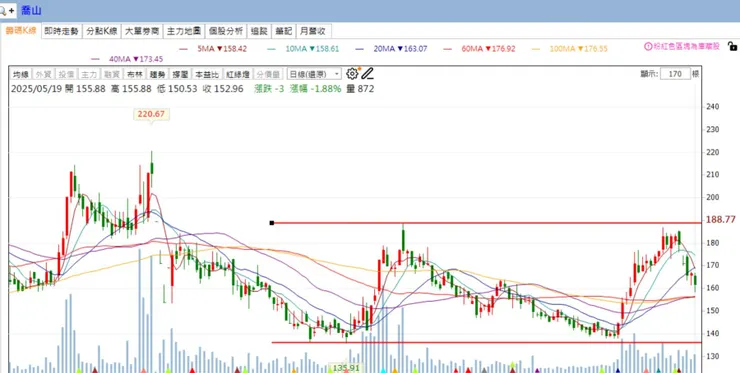
Task: Switch to the 主力地圖 tab
Action: click(x=184, y=31)
